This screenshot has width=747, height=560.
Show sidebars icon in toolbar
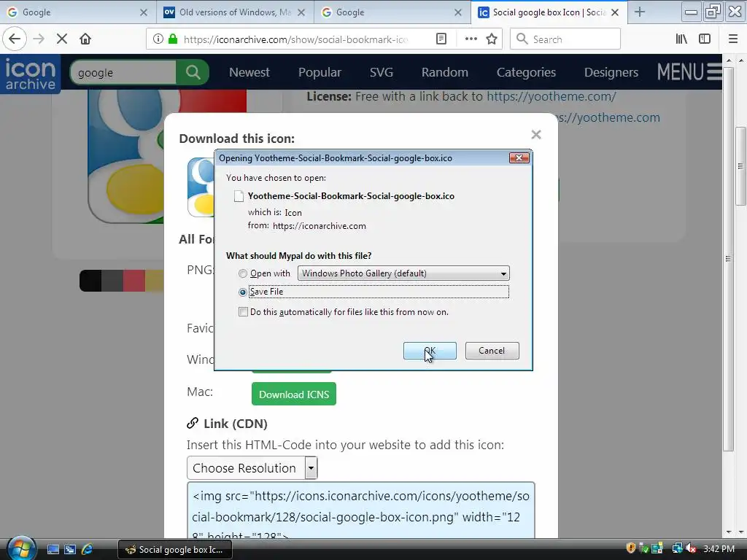coord(705,39)
